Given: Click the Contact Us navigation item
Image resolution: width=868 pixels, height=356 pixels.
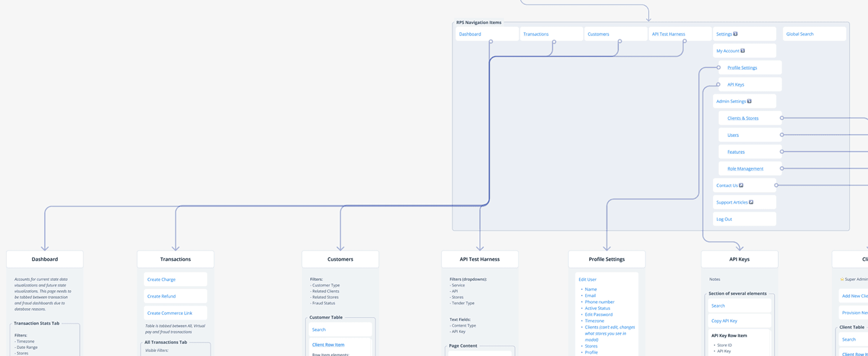Looking at the screenshot, I should tap(744, 186).
